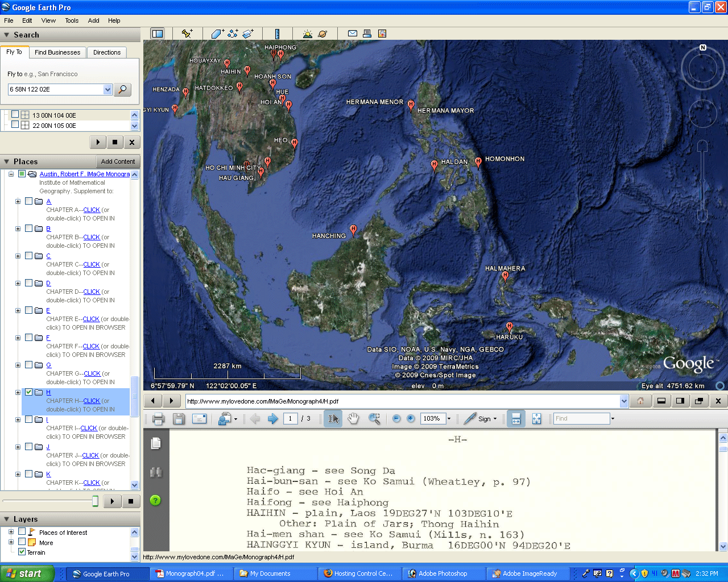This screenshot has width=728, height=582.
Task: Save the PDF with the floppy disk icon
Action: 179,419
